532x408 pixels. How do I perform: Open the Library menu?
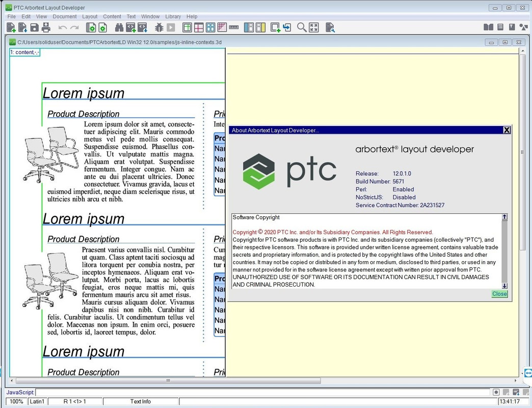(x=173, y=16)
